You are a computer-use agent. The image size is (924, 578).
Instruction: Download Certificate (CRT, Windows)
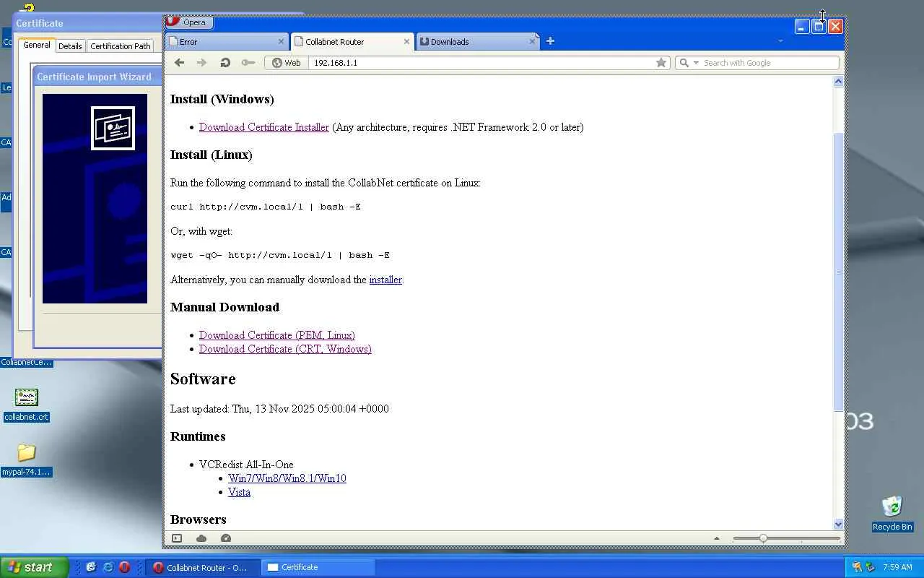285,349
